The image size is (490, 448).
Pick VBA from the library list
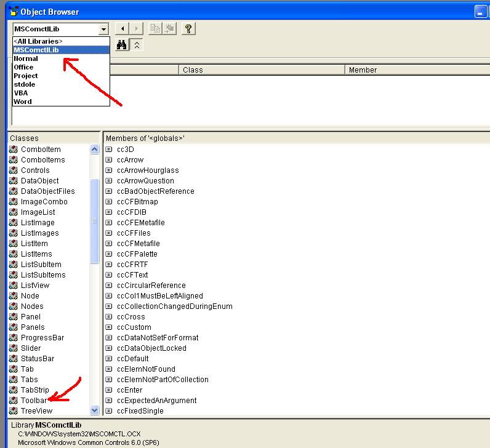pos(21,93)
